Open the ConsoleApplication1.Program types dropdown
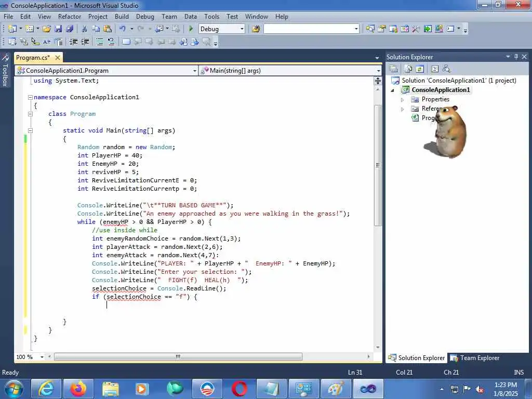 click(x=194, y=71)
